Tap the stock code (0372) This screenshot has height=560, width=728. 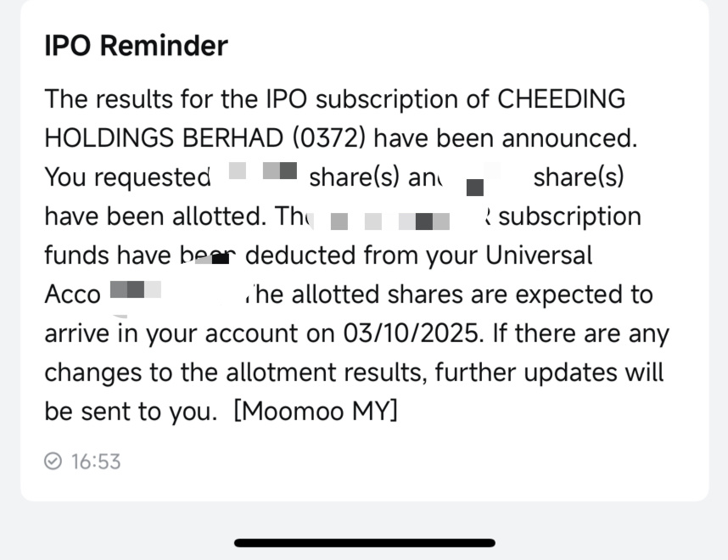click(329, 138)
